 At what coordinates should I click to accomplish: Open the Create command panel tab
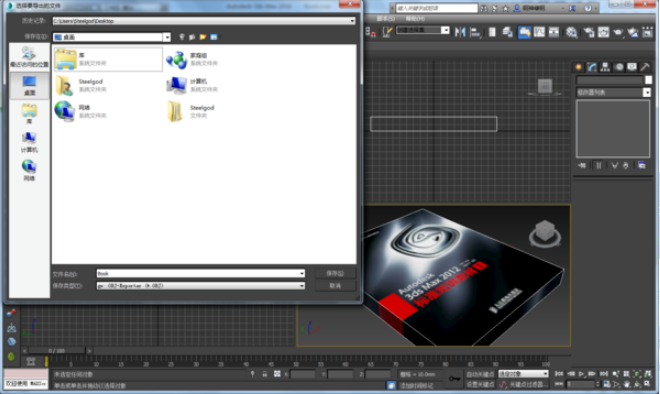(x=579, y=67)
